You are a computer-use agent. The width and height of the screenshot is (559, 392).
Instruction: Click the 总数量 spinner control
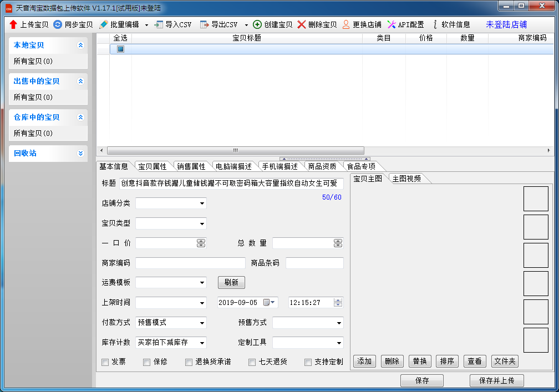pyautogui.click(x=338, y=243)
